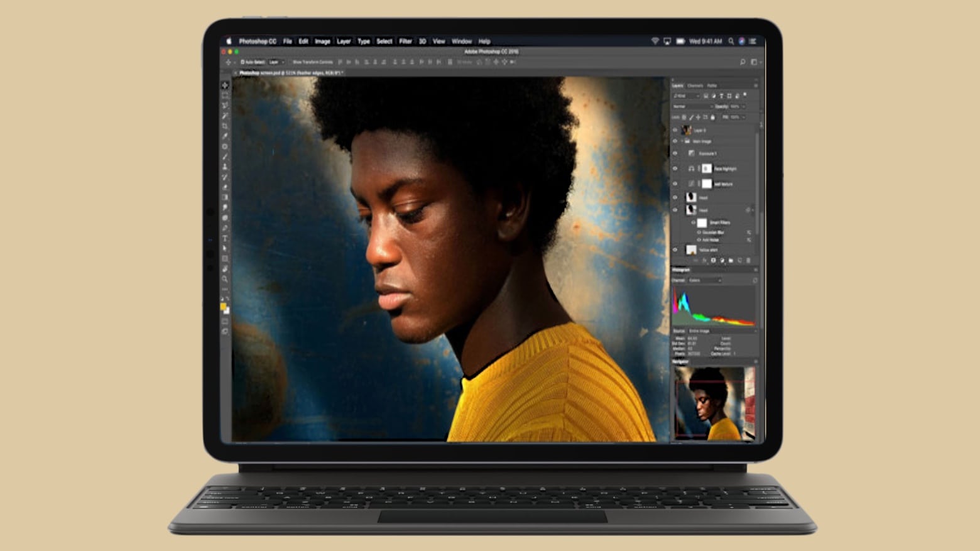Open the Histogram Channel dropdown
Image resolution: width=980 pixels, height=551 pixels.
704,280
